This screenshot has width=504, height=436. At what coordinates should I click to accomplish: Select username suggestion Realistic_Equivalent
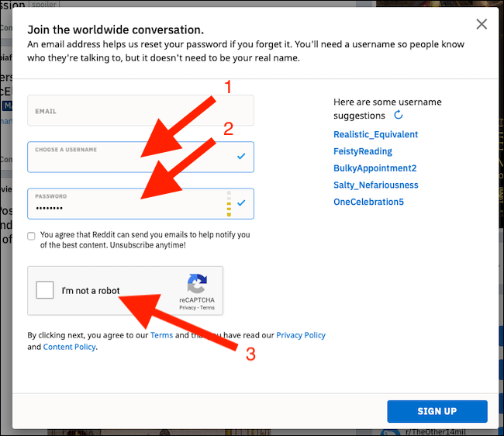(375, 134)
